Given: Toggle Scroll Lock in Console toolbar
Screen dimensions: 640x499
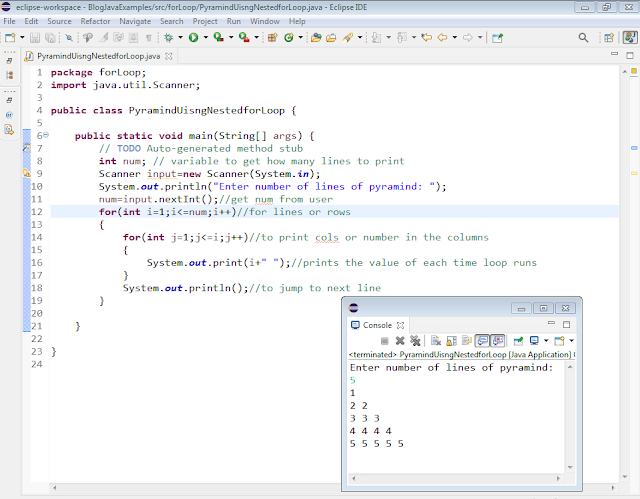Looking at the screenshot, I should (x=451, y=341).
